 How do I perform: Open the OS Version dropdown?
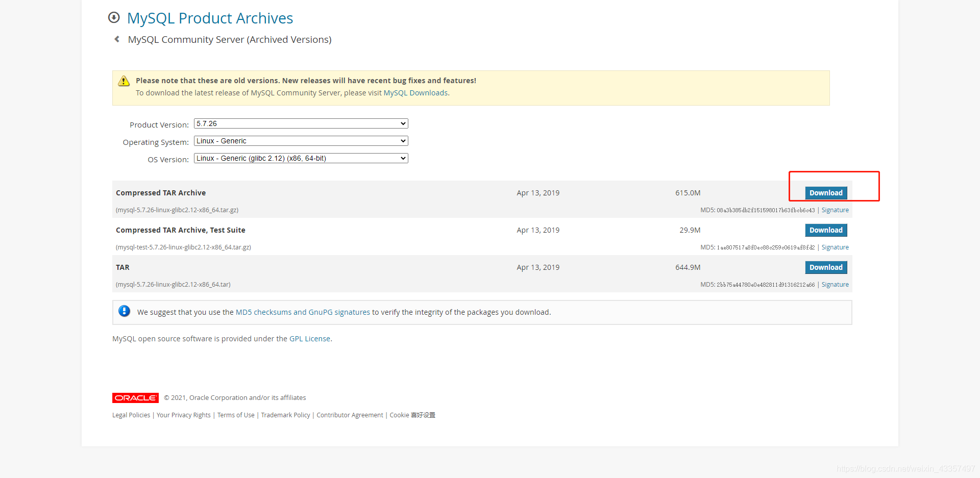click(x=301, y=158)
